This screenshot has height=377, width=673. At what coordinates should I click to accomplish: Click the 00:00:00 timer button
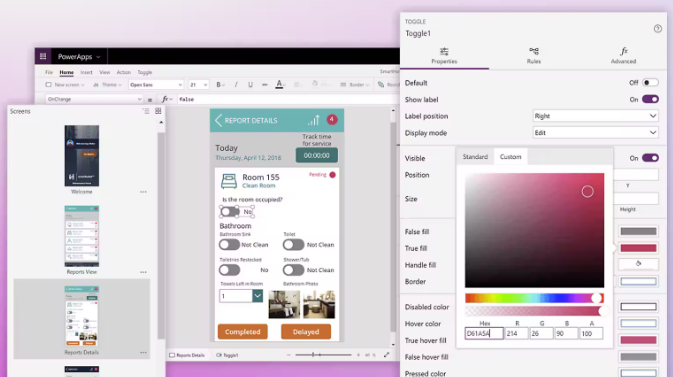tap(317, 155)
